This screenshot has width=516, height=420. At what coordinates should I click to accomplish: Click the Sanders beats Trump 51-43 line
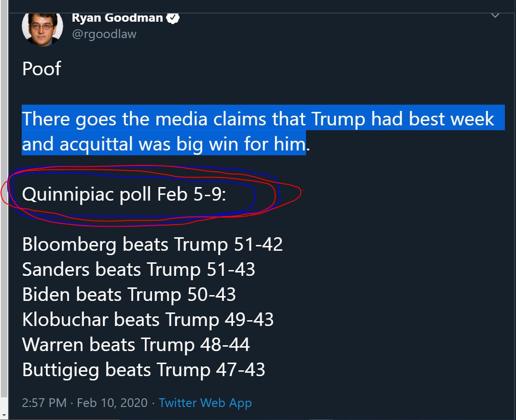[139, 270]
